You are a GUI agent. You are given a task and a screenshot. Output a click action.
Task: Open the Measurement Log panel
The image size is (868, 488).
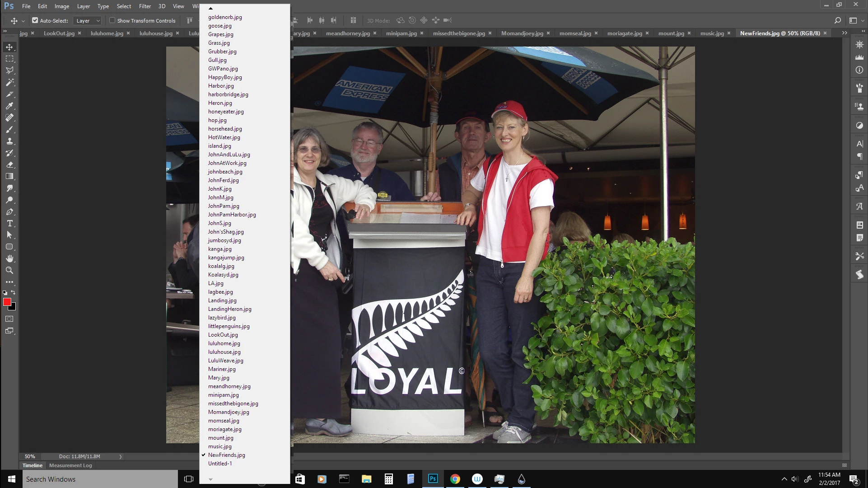coord(70,465)
